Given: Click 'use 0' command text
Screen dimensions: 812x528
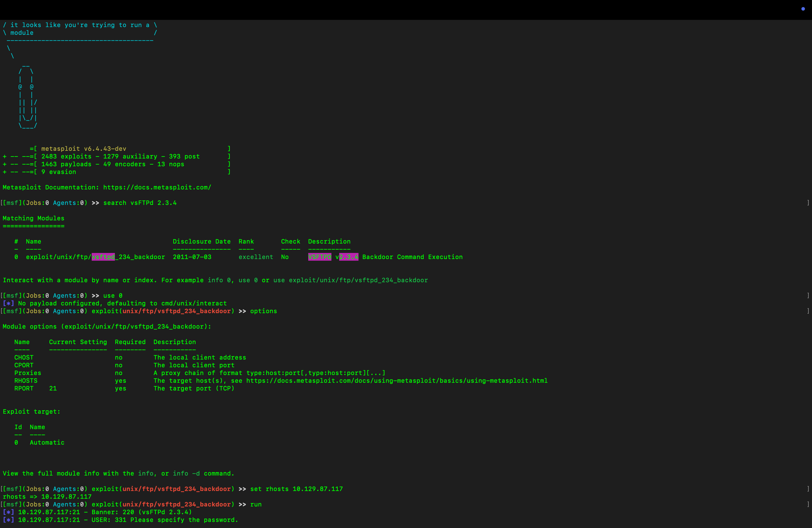Looking at the screenshot, I should pyautogui.click(x=113, y=296).
